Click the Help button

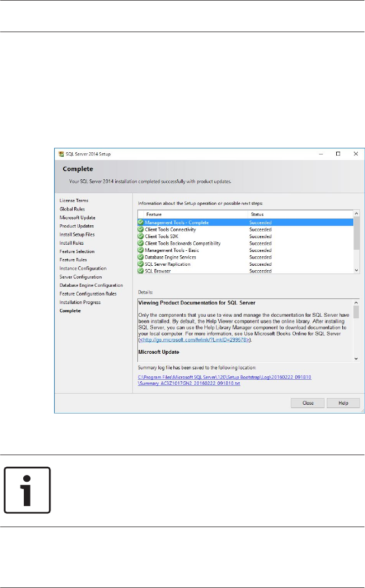pyautogui.click(x=343, y=403)
